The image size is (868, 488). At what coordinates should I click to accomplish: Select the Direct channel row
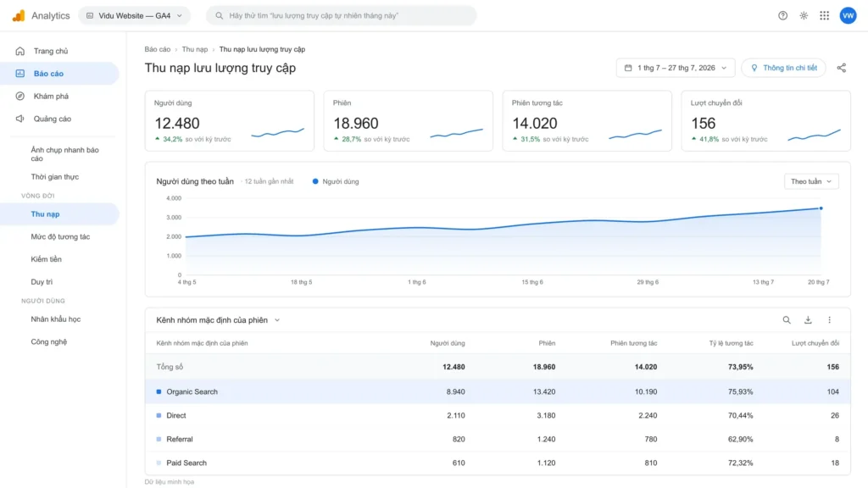coord(498,415)
